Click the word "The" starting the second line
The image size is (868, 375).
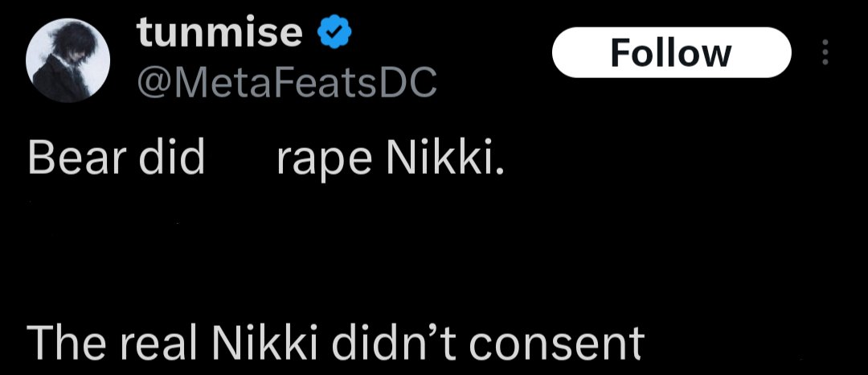click(x=67, y=342)
